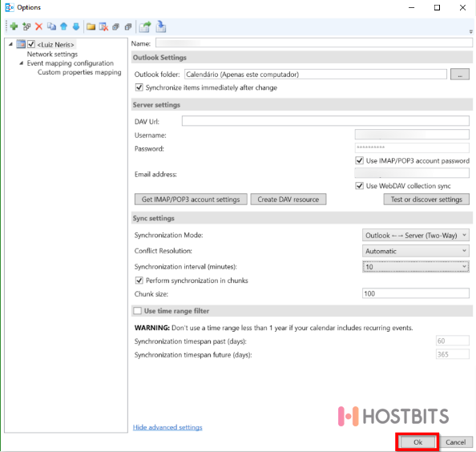
Task: Move profile down with blue arrow
Action: tap(76, 26)
